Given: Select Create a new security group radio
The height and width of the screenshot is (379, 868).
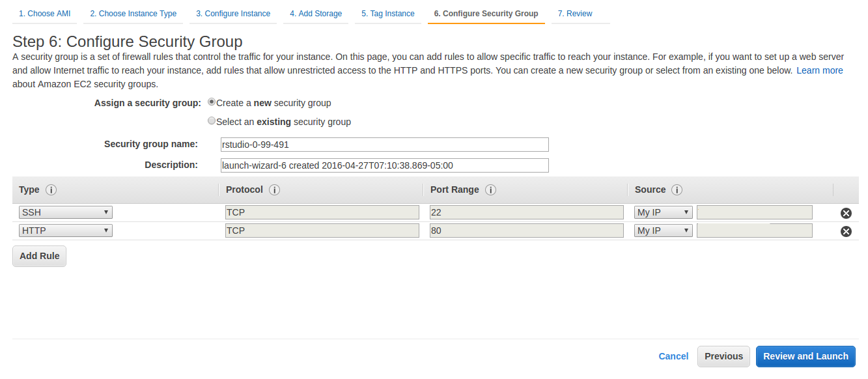Looking at the screenshot, I should click(212, 102).
